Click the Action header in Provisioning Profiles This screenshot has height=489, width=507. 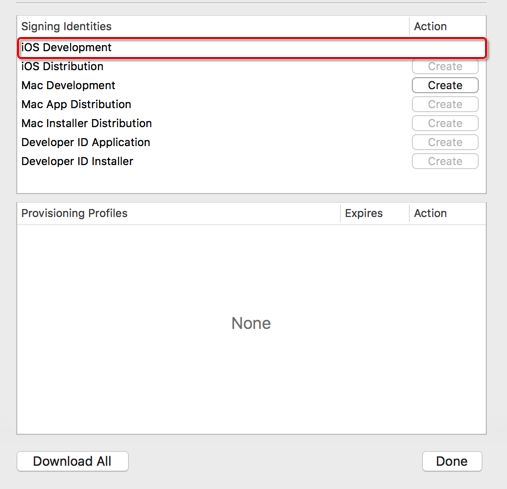(448, 213)
